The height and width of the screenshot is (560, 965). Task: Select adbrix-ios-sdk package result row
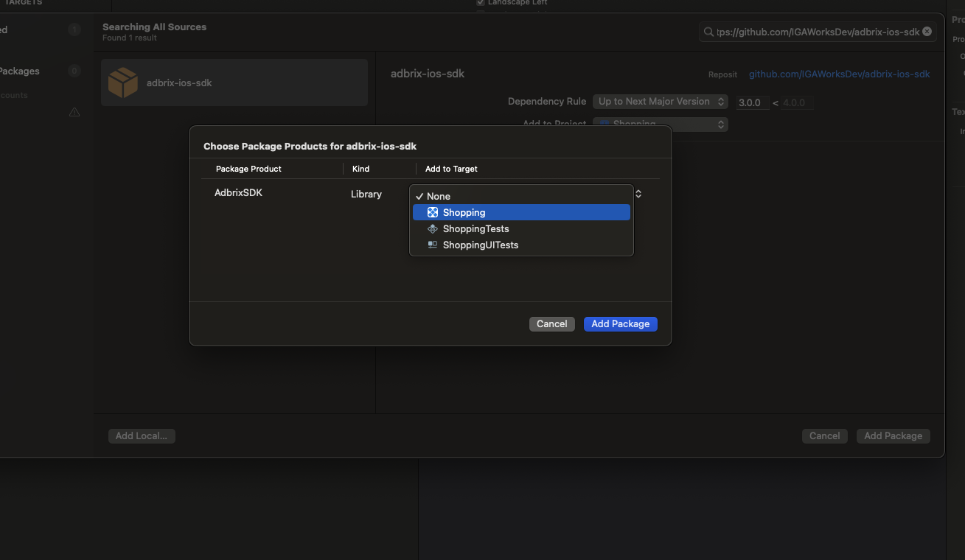tap(234, 83)
